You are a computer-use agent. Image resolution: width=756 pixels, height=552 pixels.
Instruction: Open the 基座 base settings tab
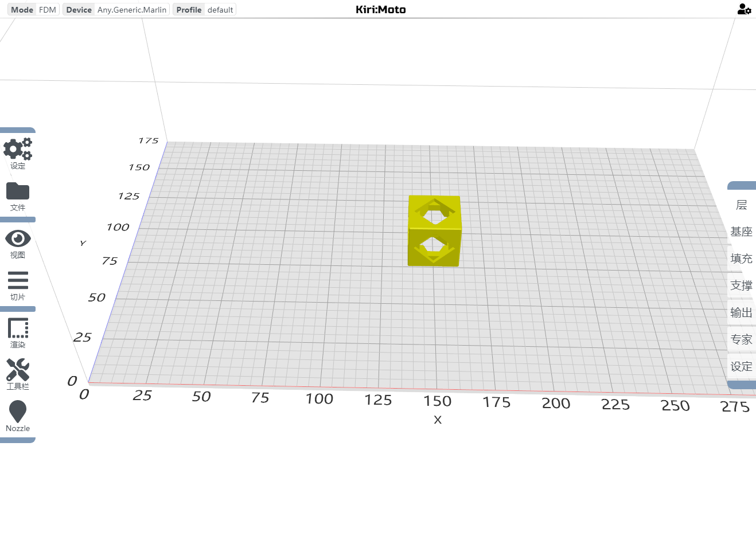741,232
